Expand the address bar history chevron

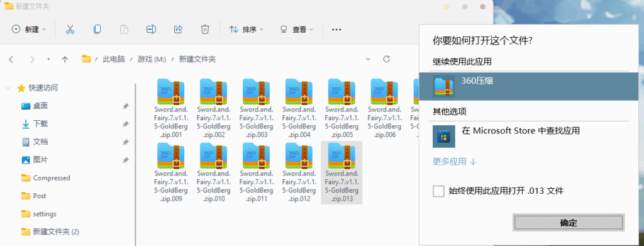367,59
